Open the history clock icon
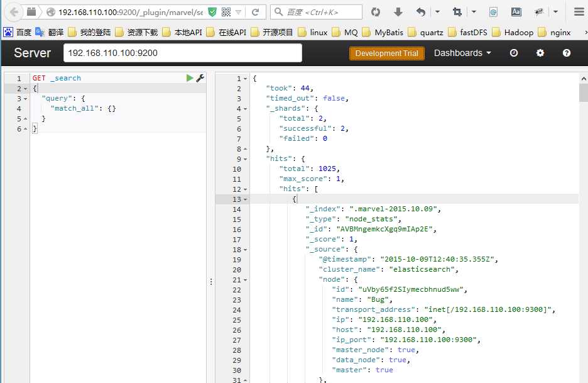Image resolution: width=588 pixels, height=383 pixels. [x=514, y=53]
